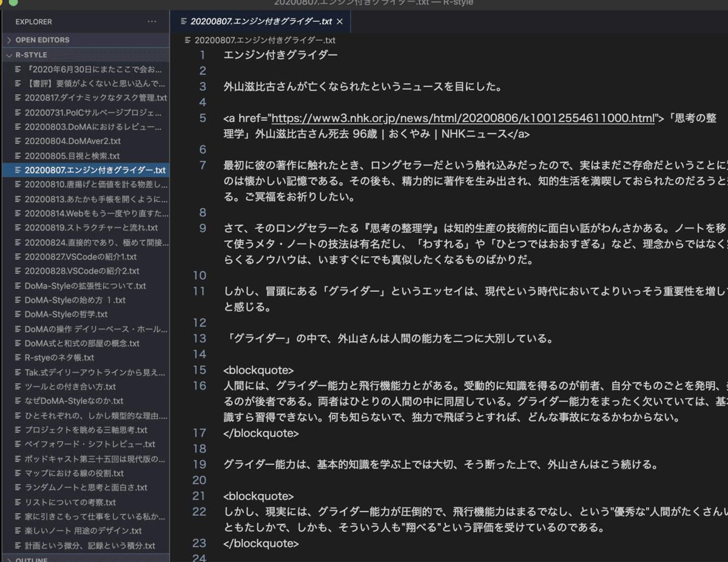Select 20200807.エンジン付きグライダー.txt in Explorer
728x562 pixels.
86,171
